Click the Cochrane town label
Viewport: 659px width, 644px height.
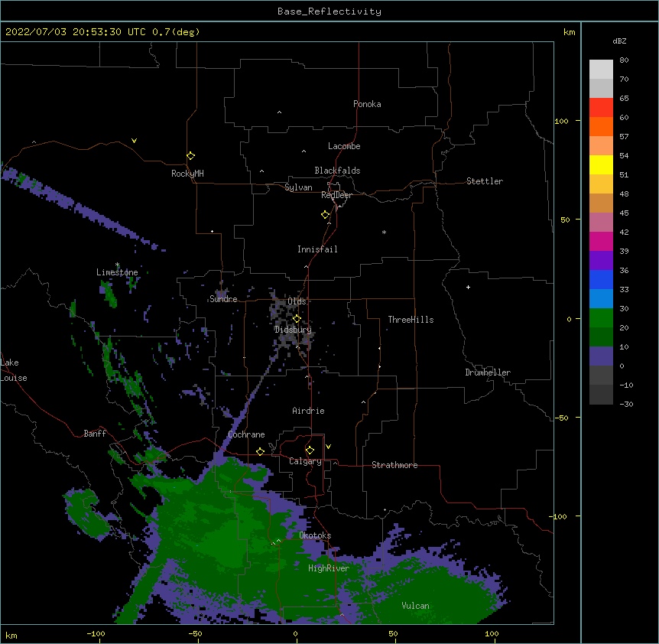pos(246,434)
